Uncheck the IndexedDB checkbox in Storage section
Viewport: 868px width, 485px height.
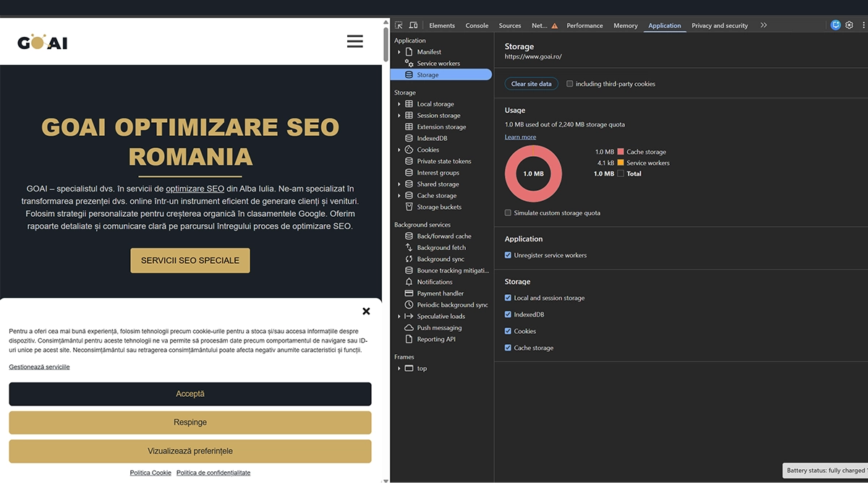tap(508, 314)
